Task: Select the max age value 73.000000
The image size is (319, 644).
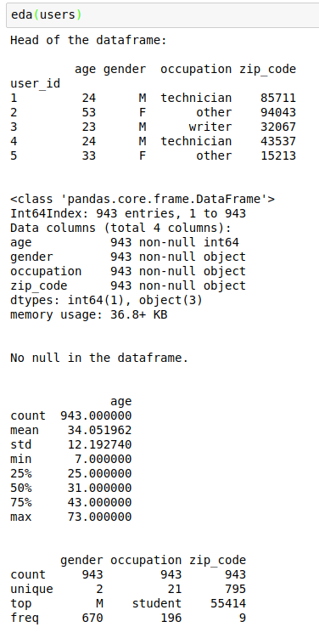Action: 99,517
